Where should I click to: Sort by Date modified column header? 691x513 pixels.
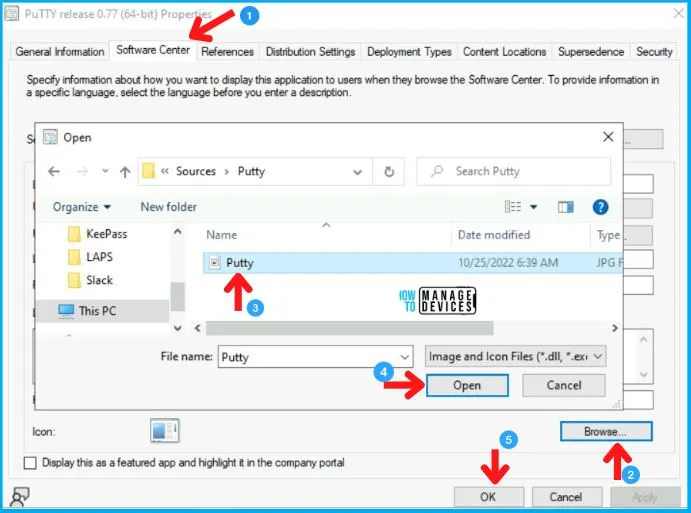494,235
